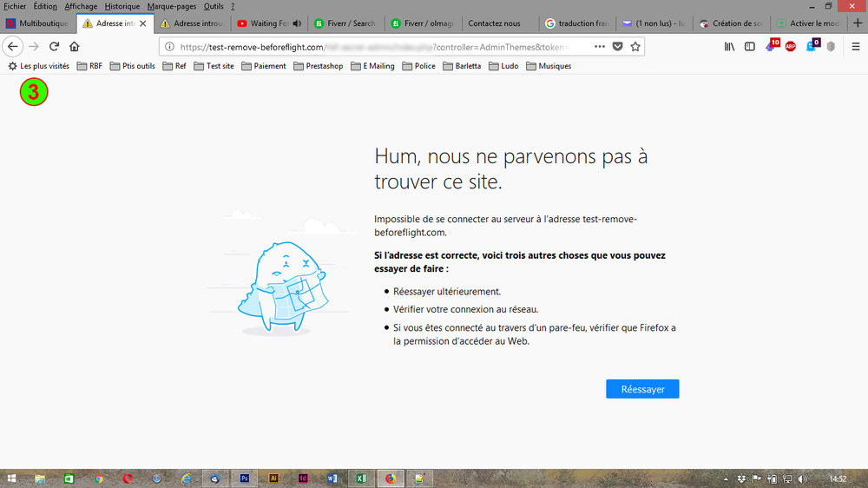Image resolution: width=868 pixels, height=488 pixels.
Task: Open Historique menu
Action: pos(122,6)
